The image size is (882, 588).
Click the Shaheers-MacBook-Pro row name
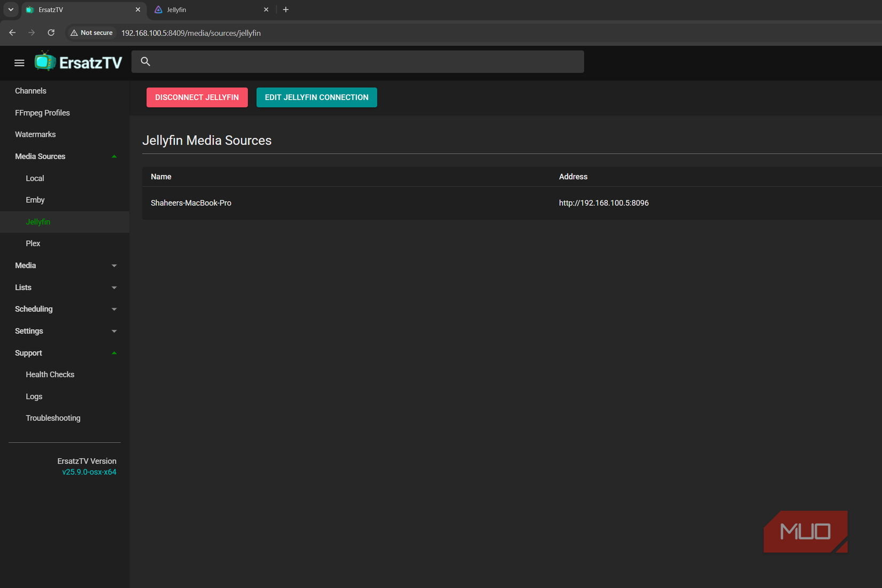[x=191, y=203]
